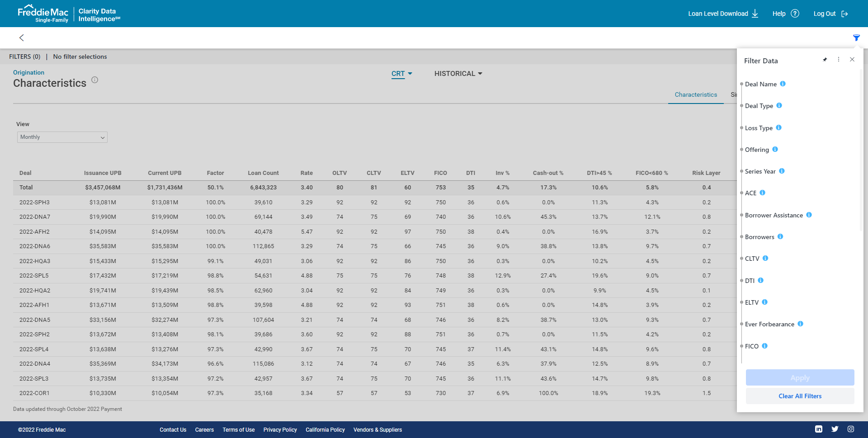Screen dimensions: 868x438
Task: Open the Terms of Use link
Action: (x=239, y=430)
